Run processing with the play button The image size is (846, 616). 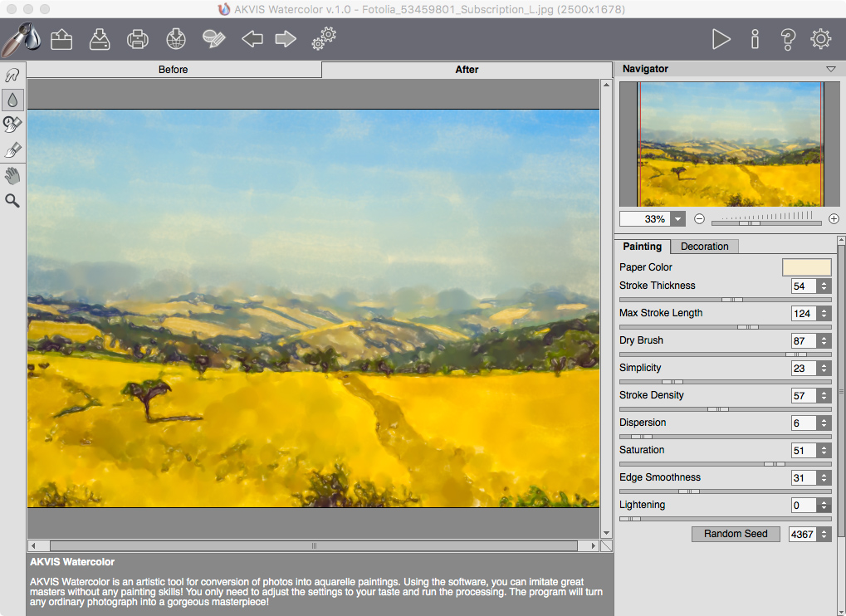[721, 39]
